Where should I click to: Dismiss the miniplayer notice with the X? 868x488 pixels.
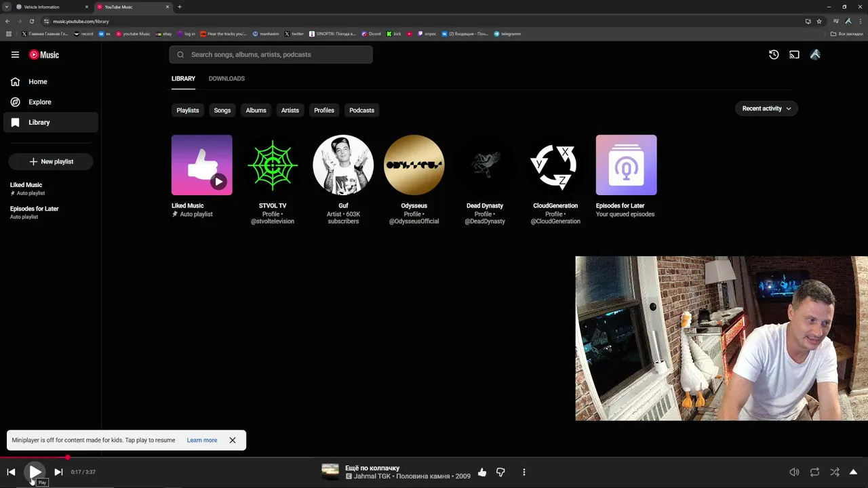[x=233, y=441]
